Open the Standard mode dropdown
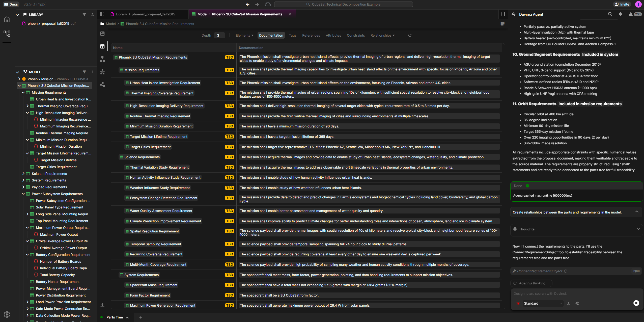 pos(543,304)
